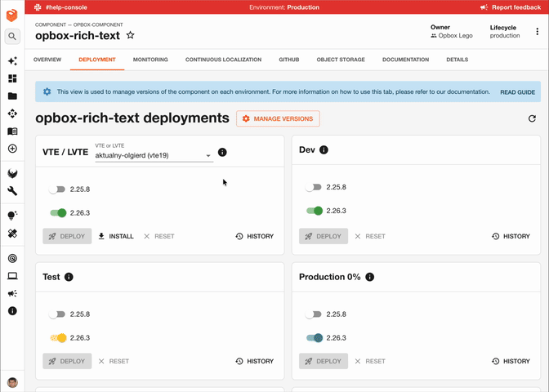Toggle yellow 2.26.3 switch in Test card
The height and width of the screenshot is (392, 549).
click(x=58, y=338)
